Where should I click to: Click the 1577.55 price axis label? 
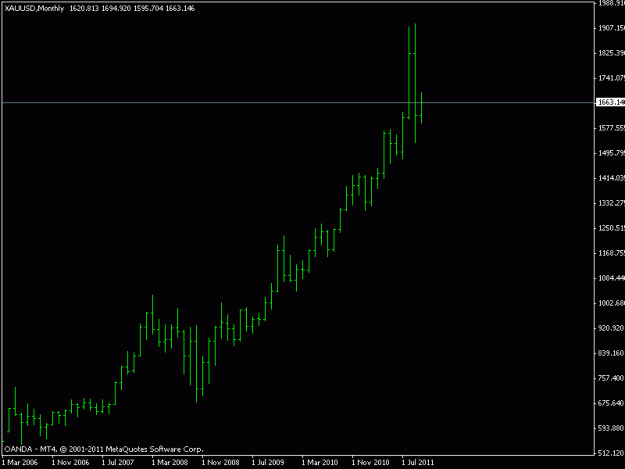pos(611,128)
